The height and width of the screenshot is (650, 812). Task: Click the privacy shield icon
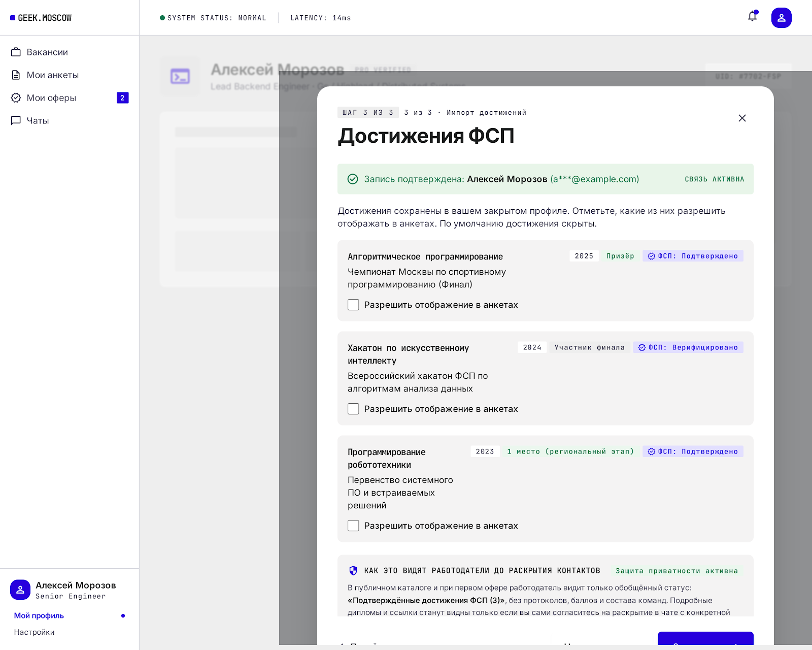click(353, 571)
